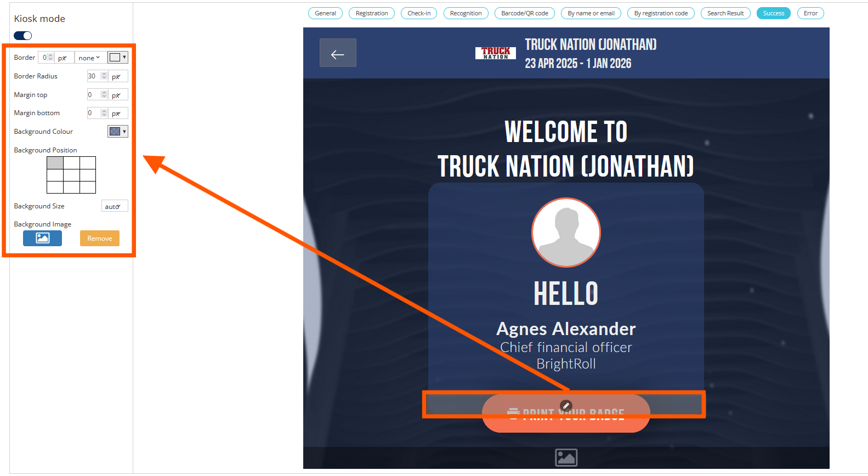
Task: Open the Border Radius unit px dropdown
Action: tap(118, 76)
